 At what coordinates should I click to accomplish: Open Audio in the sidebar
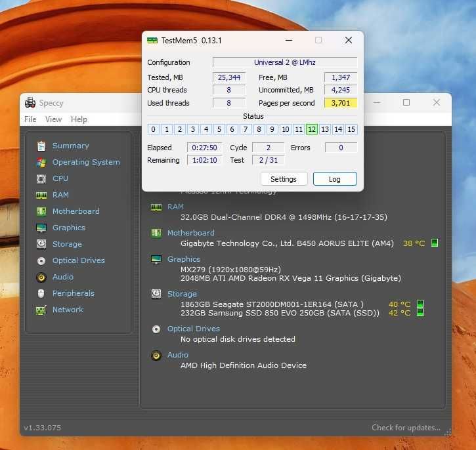pos(63,277)
